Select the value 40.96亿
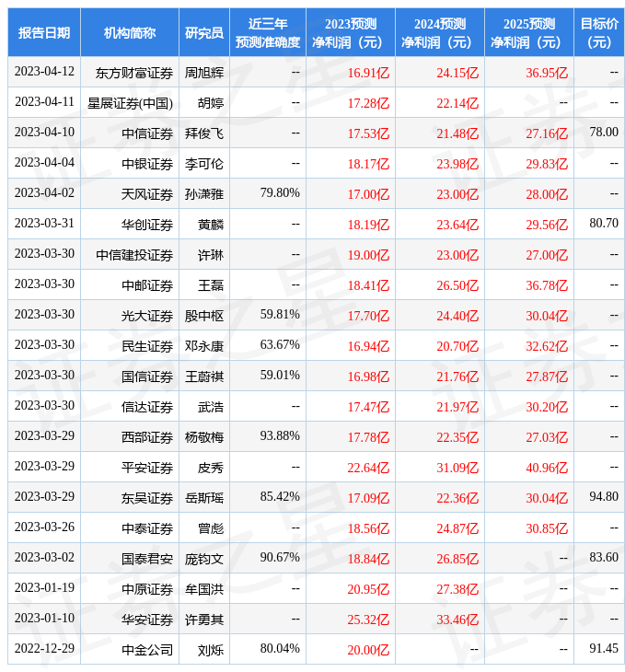Image resolution: width=625 pixels, height=672 pixels. (x=547, y=468)
